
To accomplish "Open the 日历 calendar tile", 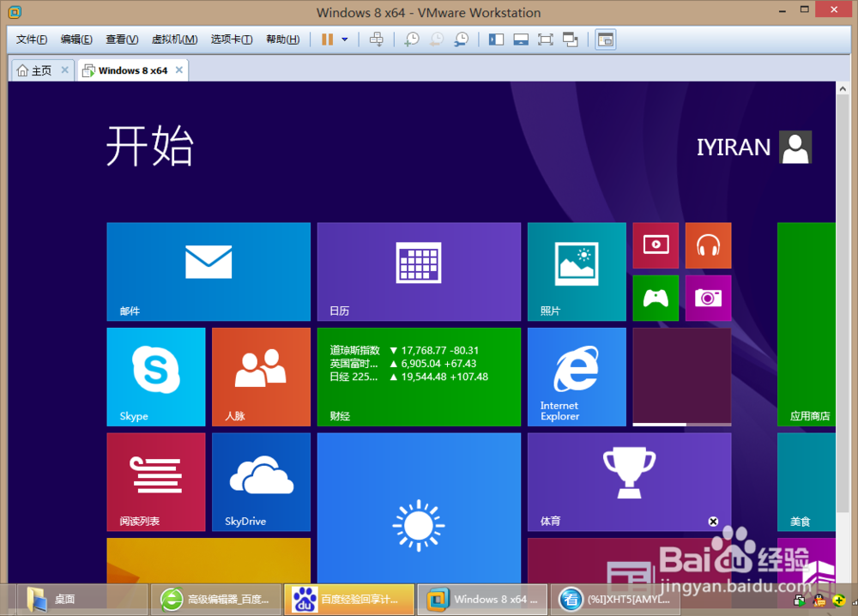I will coord(419,271).
